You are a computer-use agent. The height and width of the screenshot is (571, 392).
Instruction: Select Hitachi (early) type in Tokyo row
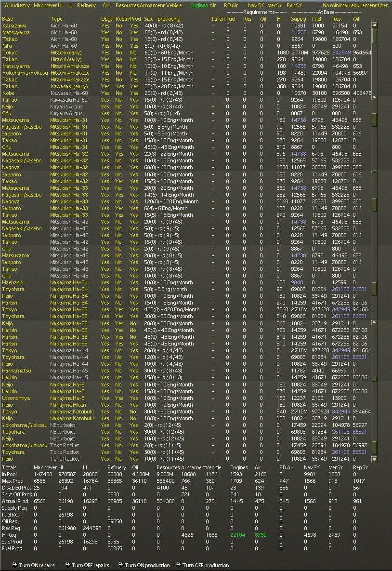(66, 53)
